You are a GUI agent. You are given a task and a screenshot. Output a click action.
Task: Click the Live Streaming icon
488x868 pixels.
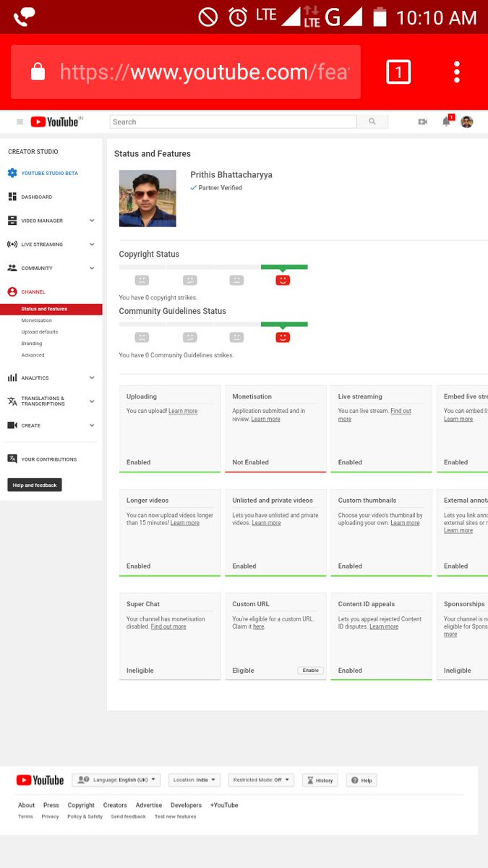pyautogui.click(x=12, y=244)
